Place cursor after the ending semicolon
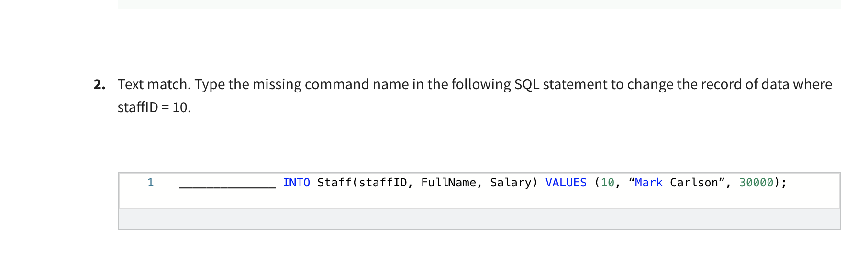Screen dimensions: 868x254 [x=788, y=183]
